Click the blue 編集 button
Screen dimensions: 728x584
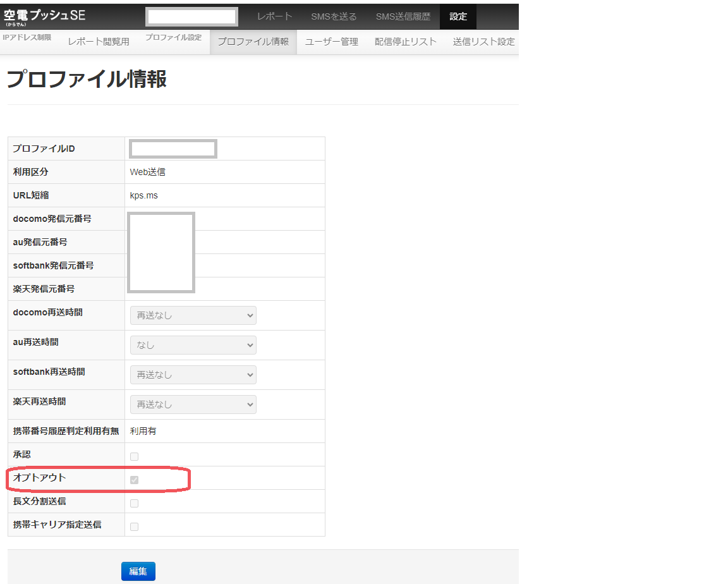click(x=138, y=571)
